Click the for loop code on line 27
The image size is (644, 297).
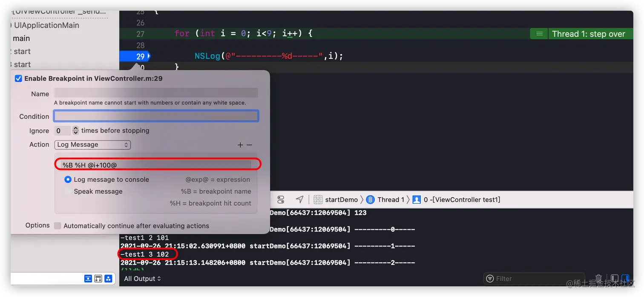pos(244,34)
